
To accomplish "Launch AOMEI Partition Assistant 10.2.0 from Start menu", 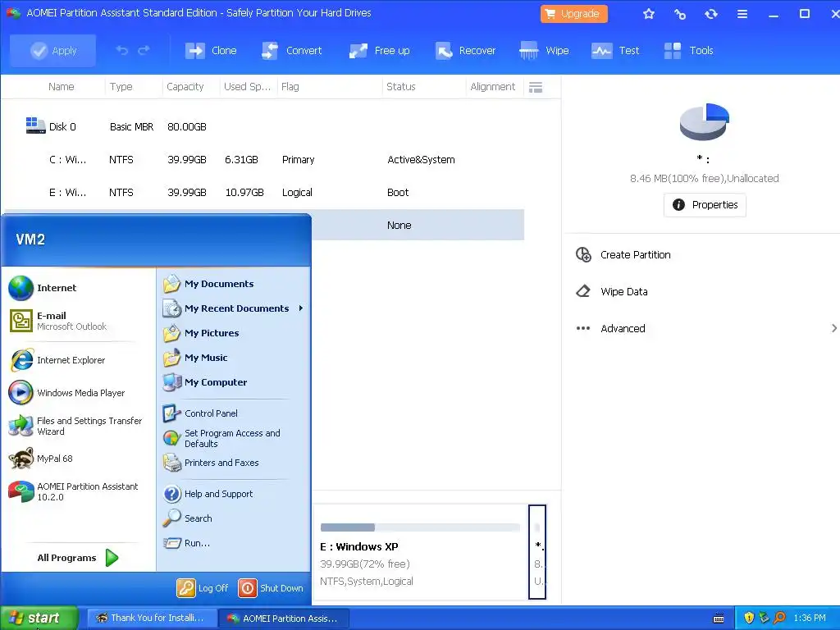I will pos(73,491).
